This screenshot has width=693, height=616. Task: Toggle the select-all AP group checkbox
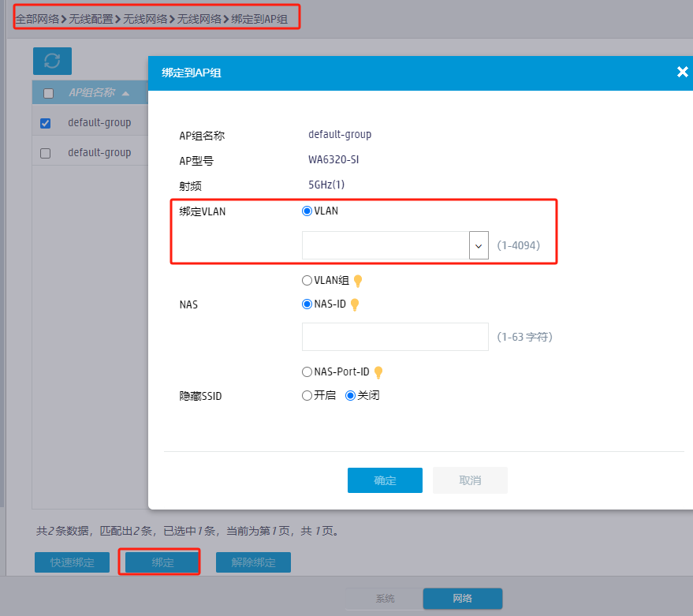click(x=48, y=93)
